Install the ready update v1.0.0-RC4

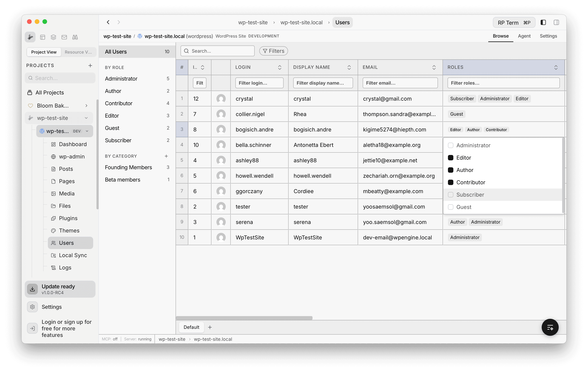[60, 289]
